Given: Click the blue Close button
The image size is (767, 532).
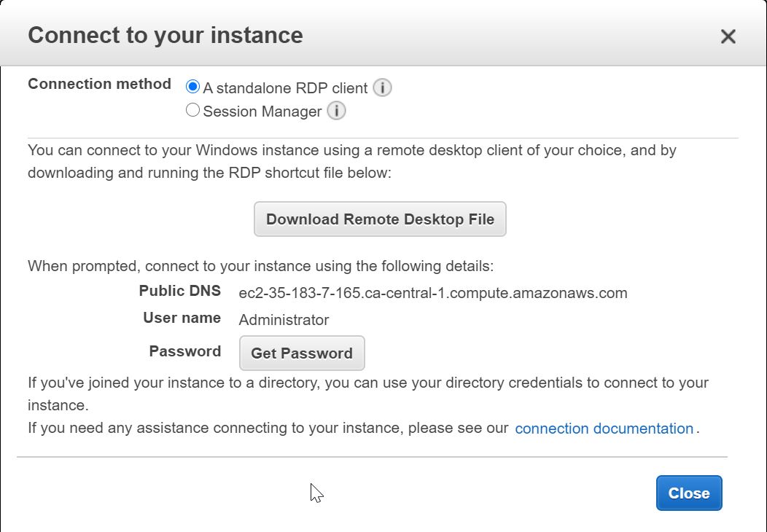Looking at the screenshot, I should (x=688, y=493).
